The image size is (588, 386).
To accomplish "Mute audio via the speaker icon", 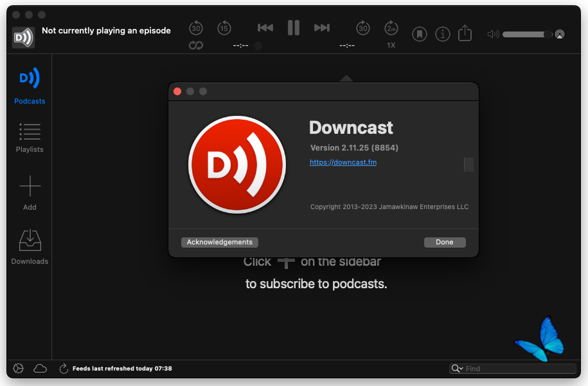I will [493, 34].
